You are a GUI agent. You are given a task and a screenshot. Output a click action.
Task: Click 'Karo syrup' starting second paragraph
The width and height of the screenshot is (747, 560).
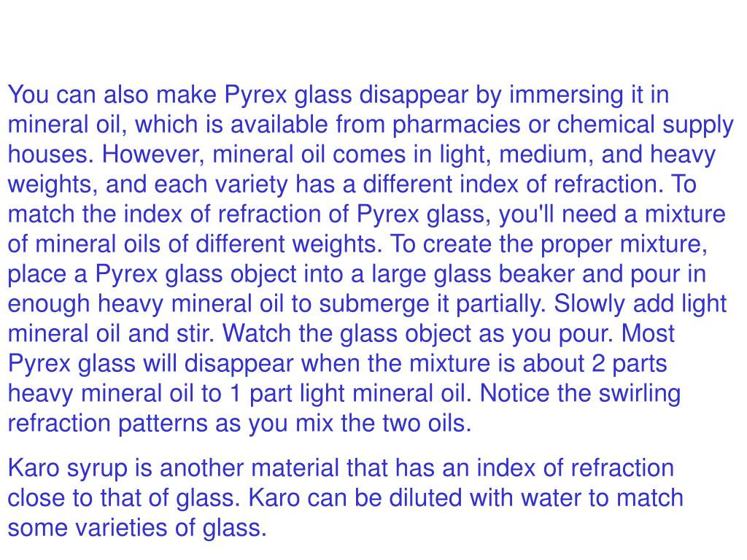tap(68, 469)
